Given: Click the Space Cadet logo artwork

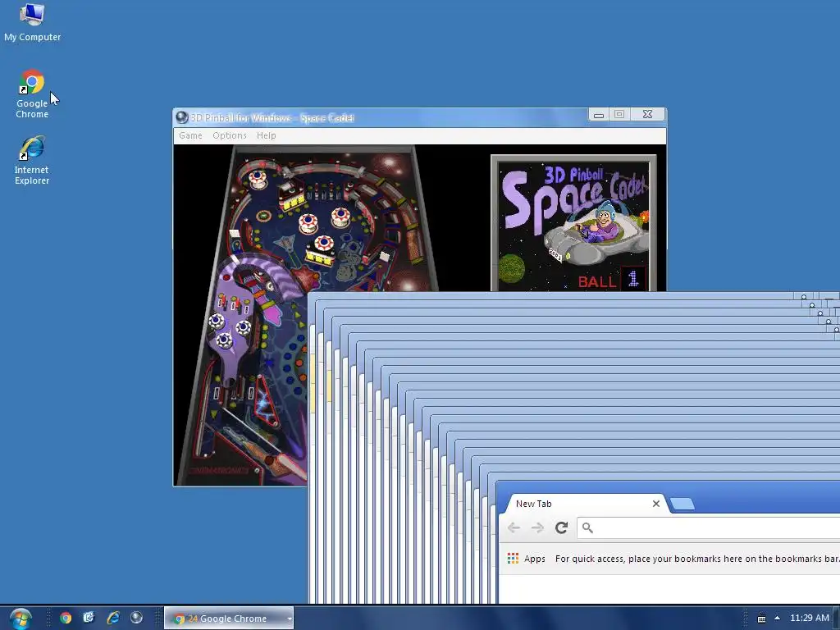Looking at the screenshot, I should [x=573, y=214].
